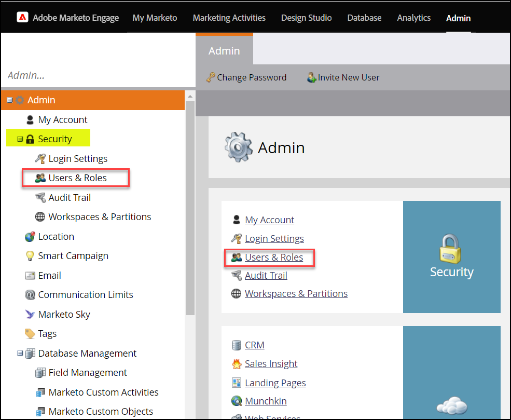Click the Communication Limits @ icon
The height and width of the screenshot is (420, 511).
[x=30, y=295]
